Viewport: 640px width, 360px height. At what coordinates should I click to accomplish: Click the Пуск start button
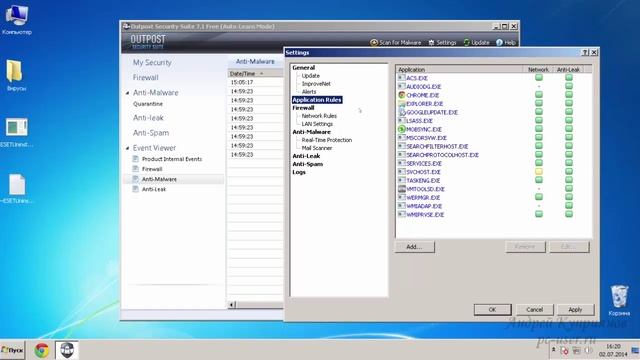[x=12, y=350]
